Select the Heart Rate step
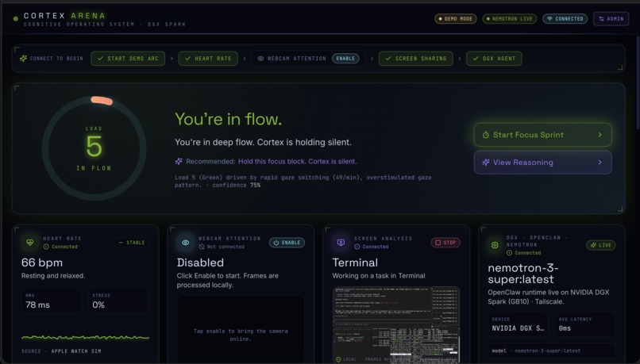The height and width of the screenshot is (364, 640). pyautogui.click(x=208, y=59)
